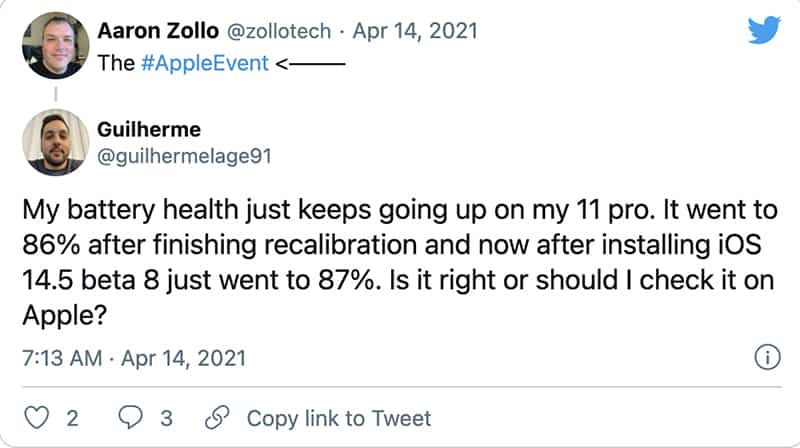
Task: Open the tweet info circle icon
Action: 765,357
